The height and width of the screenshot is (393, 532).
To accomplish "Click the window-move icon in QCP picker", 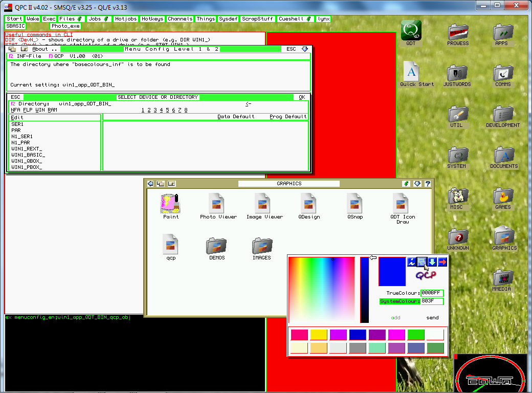I will click(422, 261).
